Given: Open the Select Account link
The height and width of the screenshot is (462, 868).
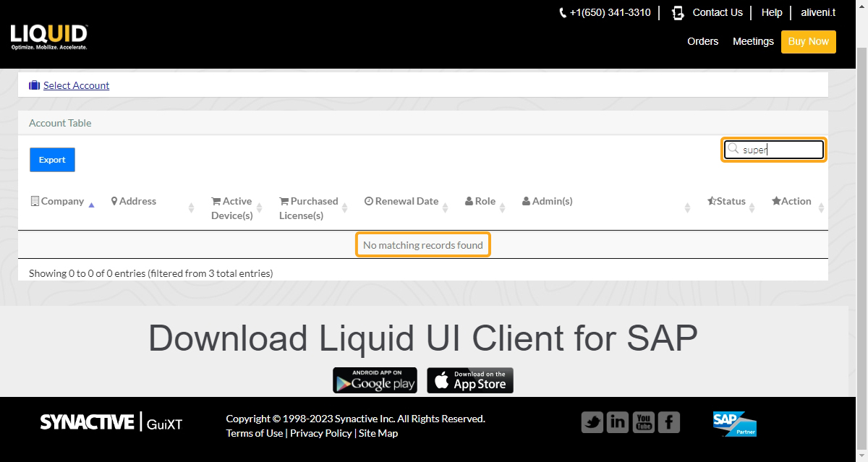Looking at the screenshot, I should point(76,85).
